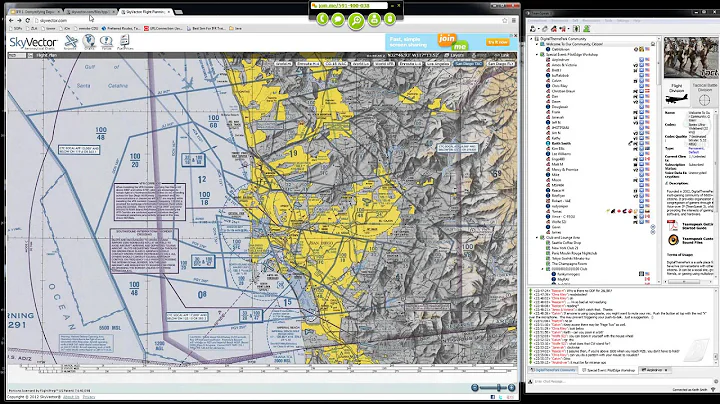Select the Flight Division banner image
The image size is (720, 404).
click(676, 94)
